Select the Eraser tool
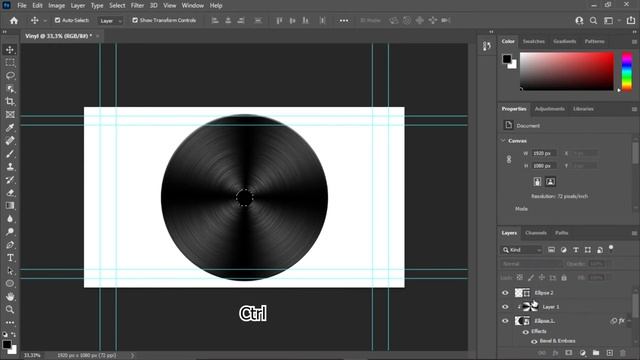The height and width of the screenshot is (360, 640). click(x=10, y=193)
